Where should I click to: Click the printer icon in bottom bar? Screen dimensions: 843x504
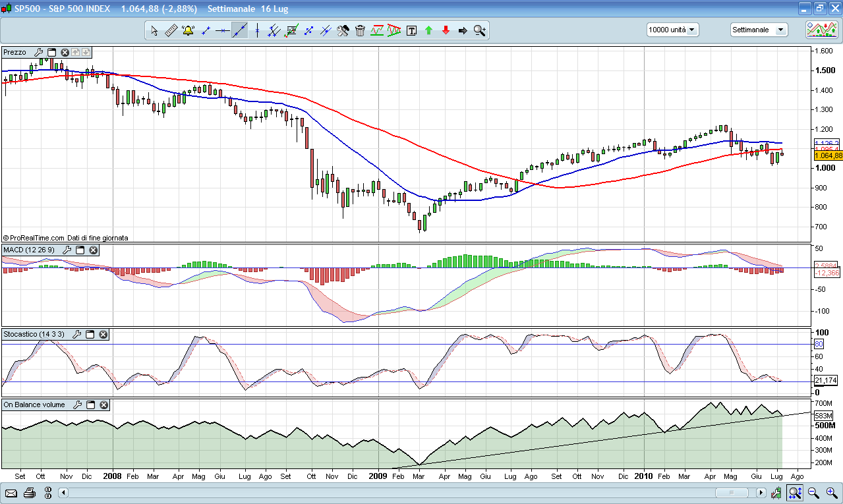pos(29,493)
